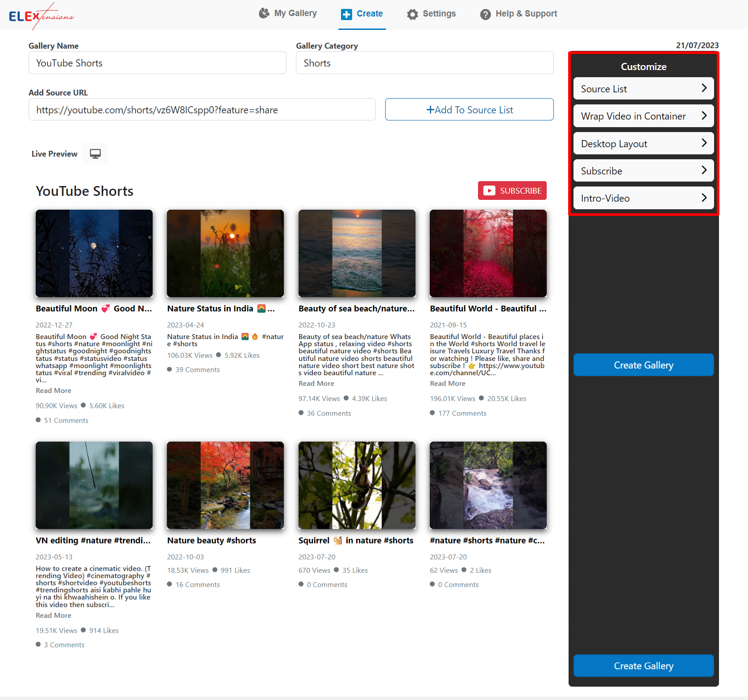
Task: Click Read More under VN editing video
Action: click(54, 616)
